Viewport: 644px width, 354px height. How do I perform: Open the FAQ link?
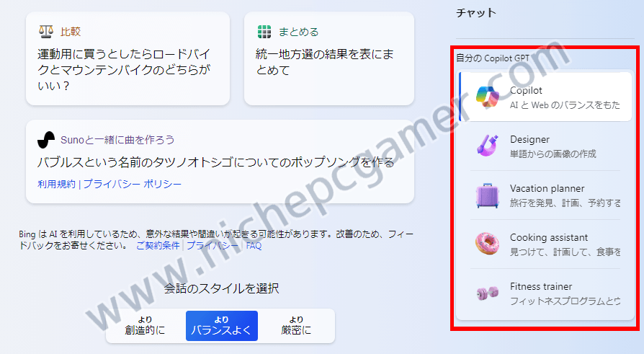point(254,246)
